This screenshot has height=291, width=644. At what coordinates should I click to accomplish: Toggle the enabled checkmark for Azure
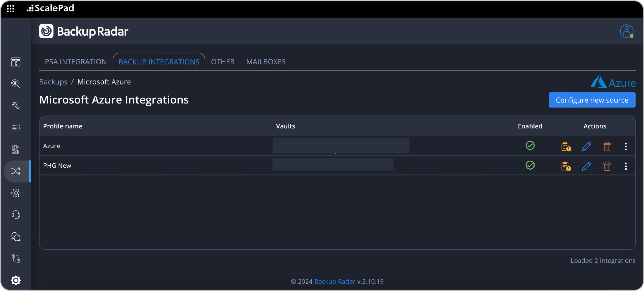tap(530, 146)
